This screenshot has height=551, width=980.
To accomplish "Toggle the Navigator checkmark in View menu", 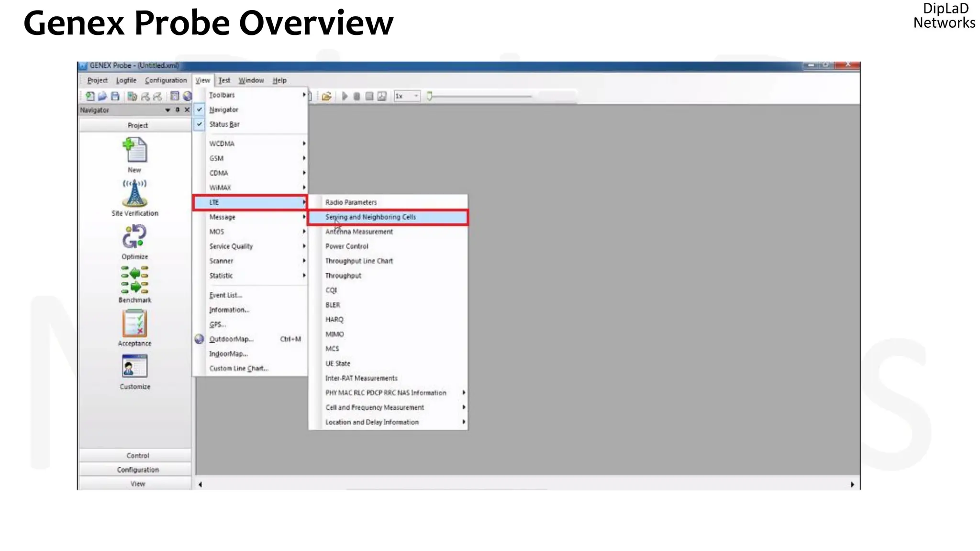I will pyautogui.click(x=223, y=110).
